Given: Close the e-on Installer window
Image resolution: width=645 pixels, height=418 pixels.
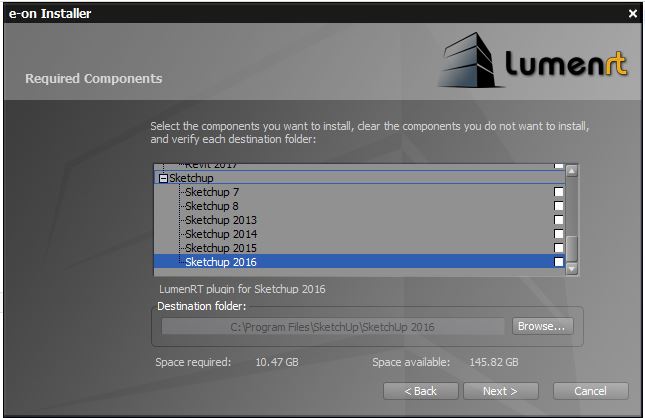Looking at the screenshot, I should pyautogui.click(x=633, y=14).
